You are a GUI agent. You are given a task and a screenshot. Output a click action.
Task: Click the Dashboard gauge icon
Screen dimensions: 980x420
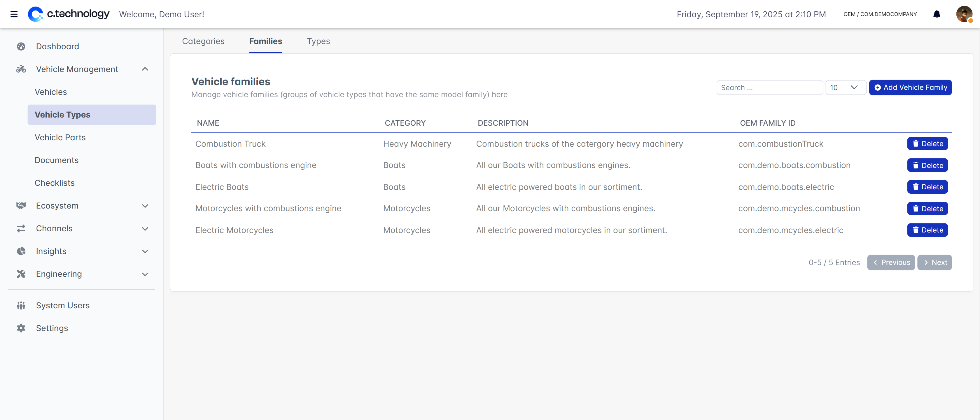click(x=21, y=46)
